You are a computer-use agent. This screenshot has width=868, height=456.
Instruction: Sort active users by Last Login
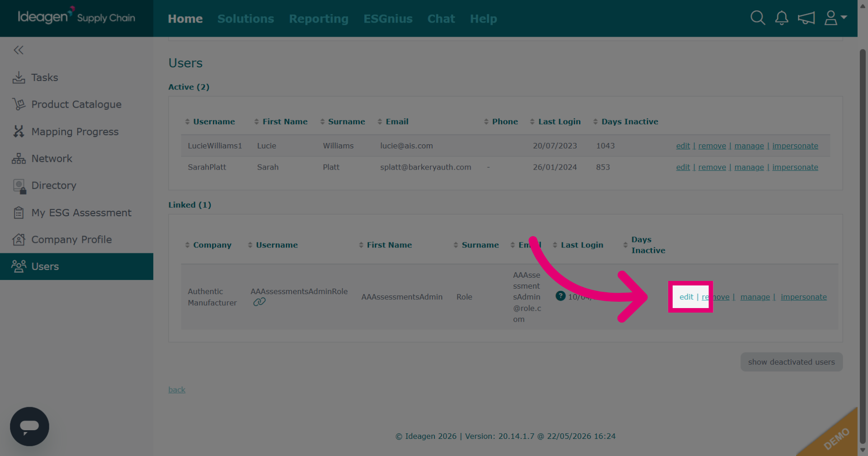tap(555, 122)
